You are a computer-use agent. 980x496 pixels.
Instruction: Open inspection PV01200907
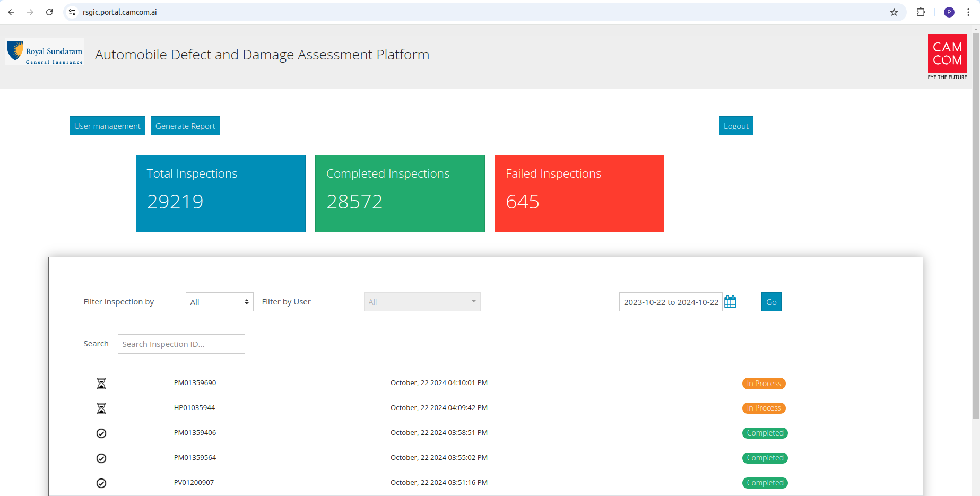coord(194,483)
